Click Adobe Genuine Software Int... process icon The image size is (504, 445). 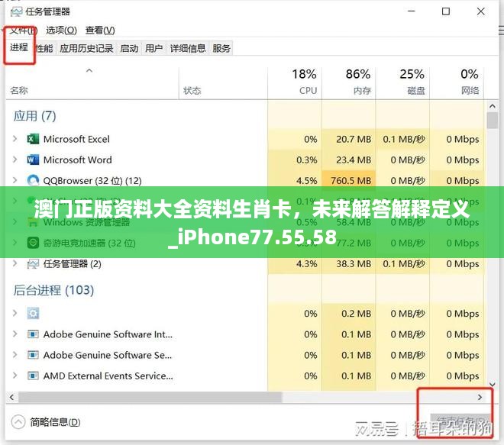point(33,334)
